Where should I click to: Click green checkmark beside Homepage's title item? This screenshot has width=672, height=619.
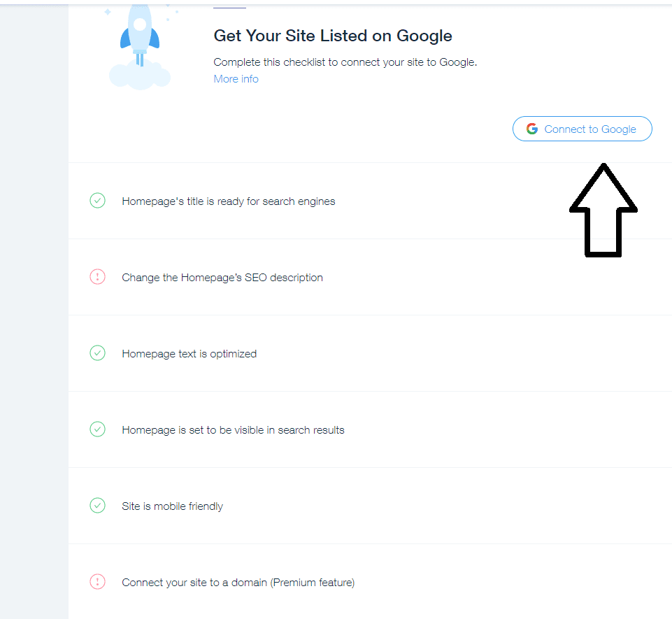(97, 201)
